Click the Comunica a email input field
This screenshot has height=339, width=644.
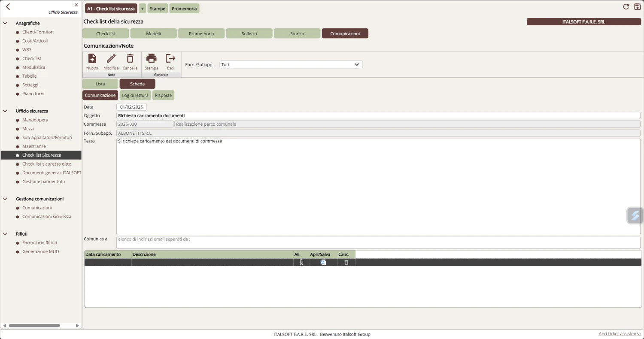tap(378, 242)
